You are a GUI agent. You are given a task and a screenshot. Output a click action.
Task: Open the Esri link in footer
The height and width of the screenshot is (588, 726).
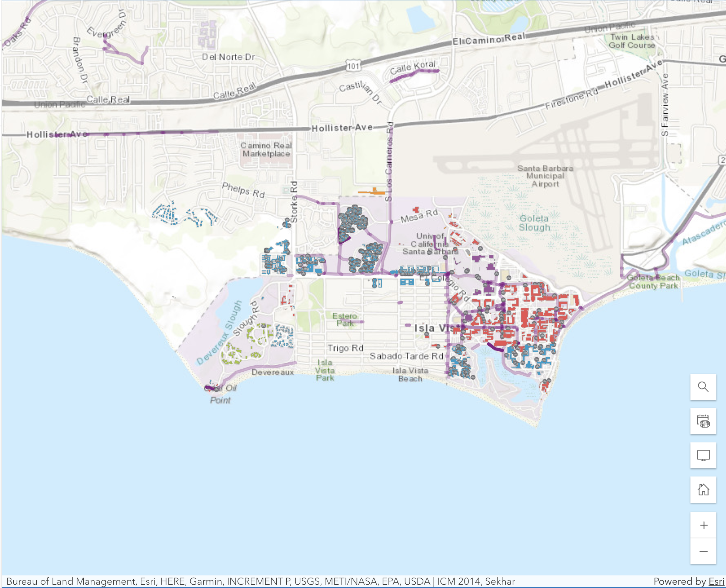[716, 581]
